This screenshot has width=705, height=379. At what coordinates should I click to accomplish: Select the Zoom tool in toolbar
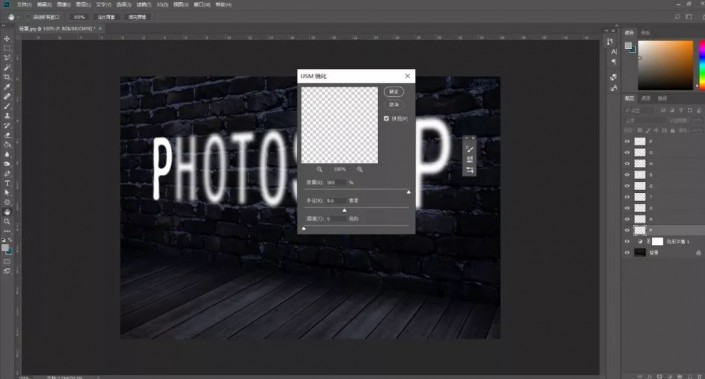click(7, 222)
